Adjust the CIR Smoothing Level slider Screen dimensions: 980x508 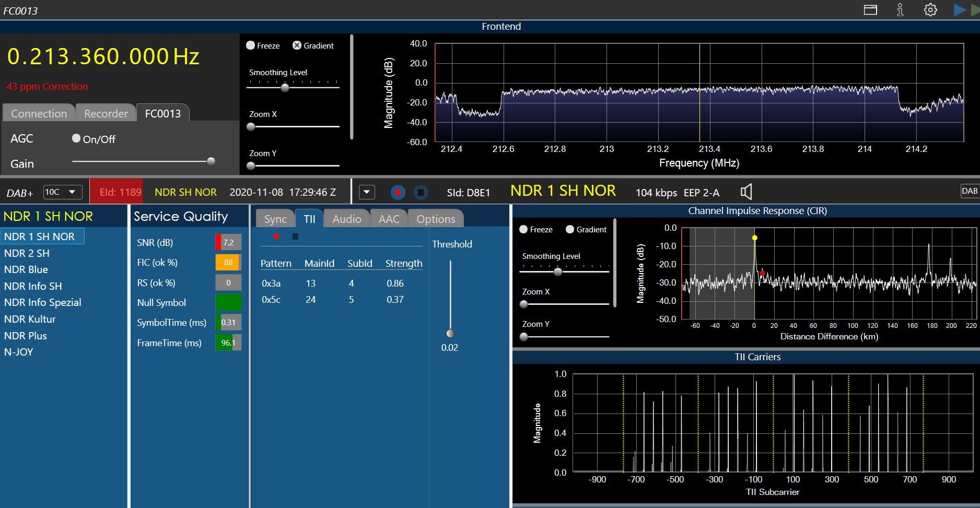pos(564,271)
